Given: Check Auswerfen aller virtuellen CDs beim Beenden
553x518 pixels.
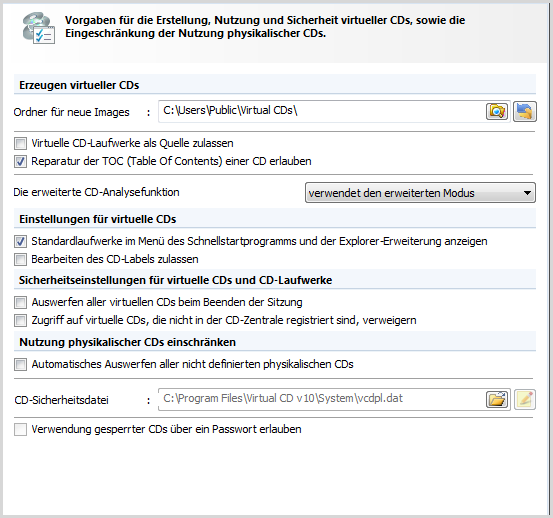Looking at the screenshot, I should coord(20,303).
